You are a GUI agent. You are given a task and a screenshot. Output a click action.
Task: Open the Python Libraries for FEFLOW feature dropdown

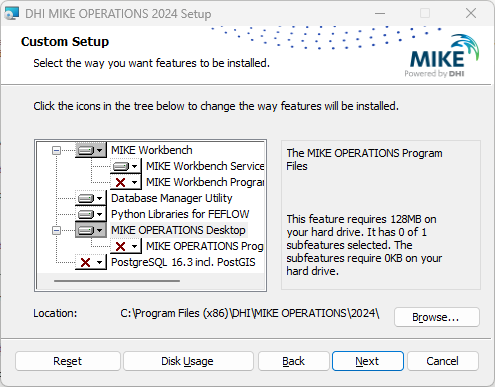coord(91,214)
